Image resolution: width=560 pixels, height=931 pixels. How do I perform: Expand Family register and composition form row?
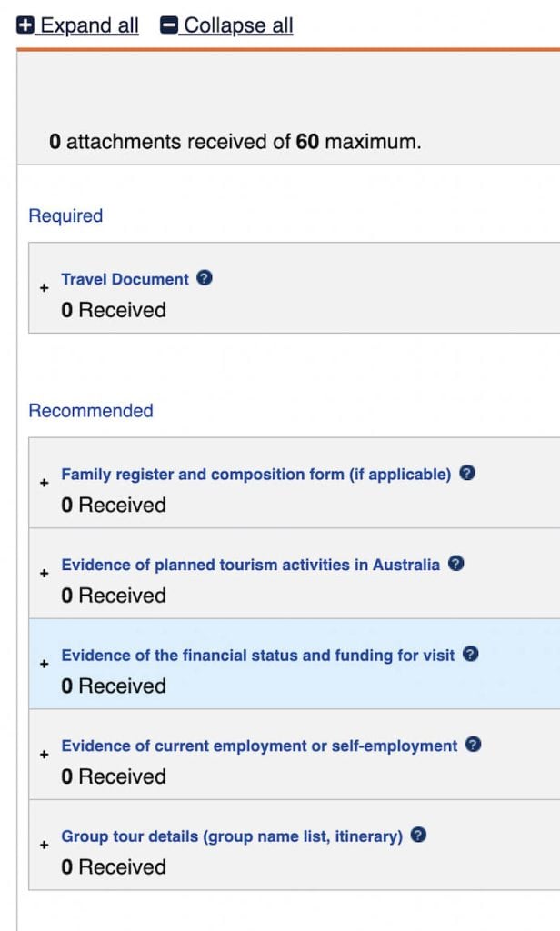tap(44, 483)
